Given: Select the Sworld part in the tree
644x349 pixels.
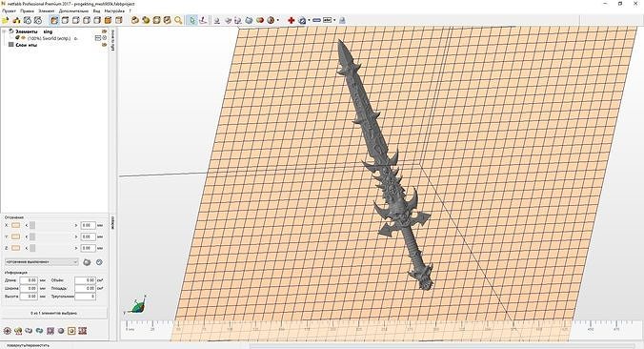Looking at the screenshot, I should point(49,38).
